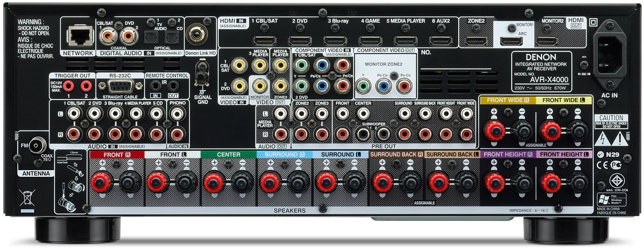This screenshot has width=644, height=248.
Task: Click CENTER positive red speaker terminal
Action: [214, 183]
